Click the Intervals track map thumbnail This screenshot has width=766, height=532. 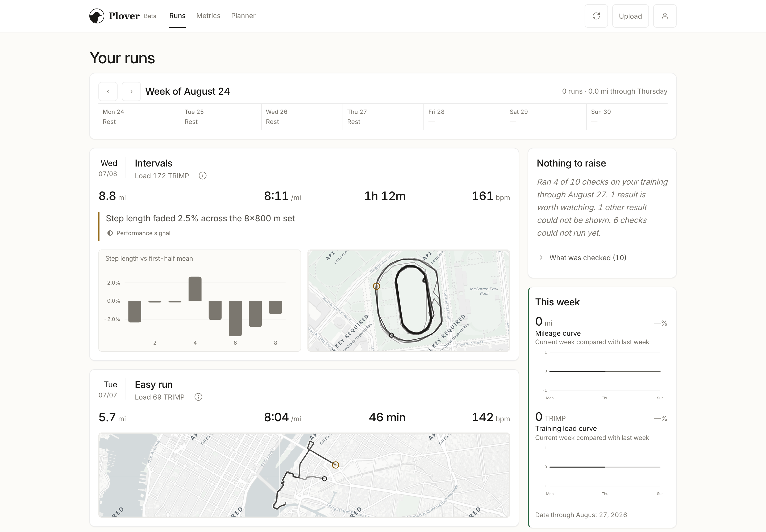pyautogui.click(x=409, y=300)
